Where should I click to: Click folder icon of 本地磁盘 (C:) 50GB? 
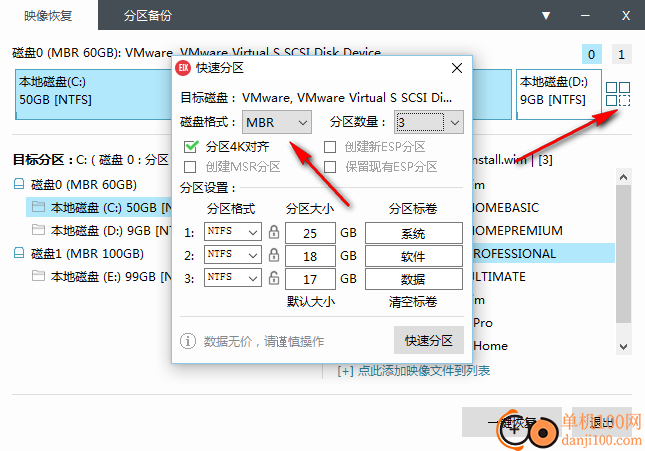38,207
